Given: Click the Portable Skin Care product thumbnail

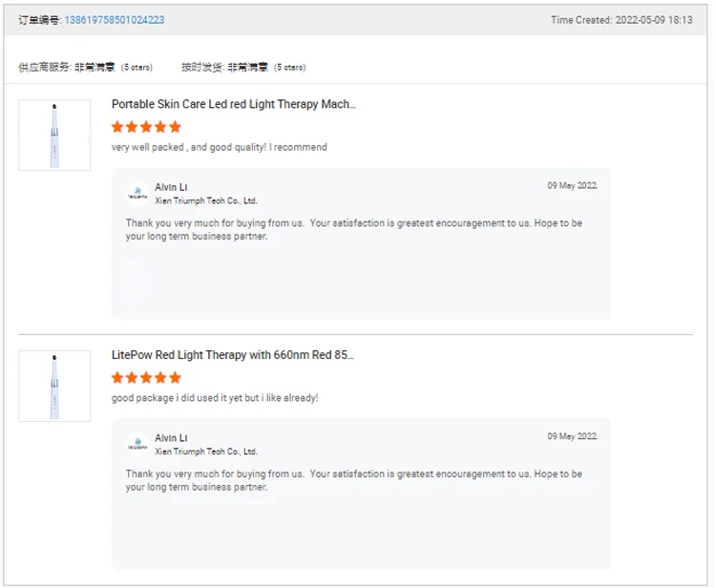Looking at the screenshot, I should click(x=54, y=136).
